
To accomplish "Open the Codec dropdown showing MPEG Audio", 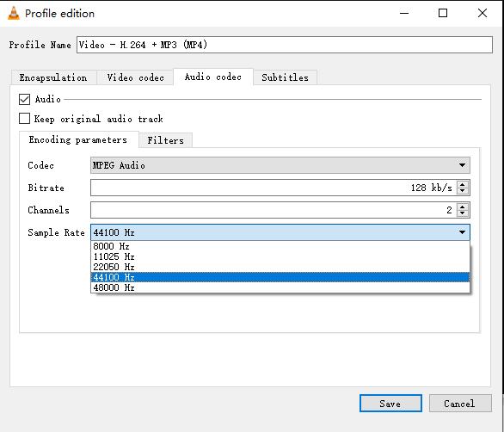I will point(280,165).
